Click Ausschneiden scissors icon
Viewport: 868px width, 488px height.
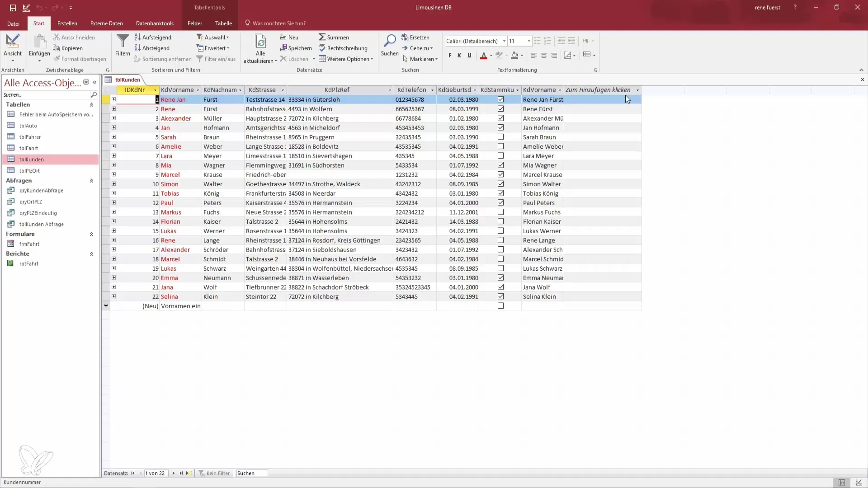[x=57, y=38]
